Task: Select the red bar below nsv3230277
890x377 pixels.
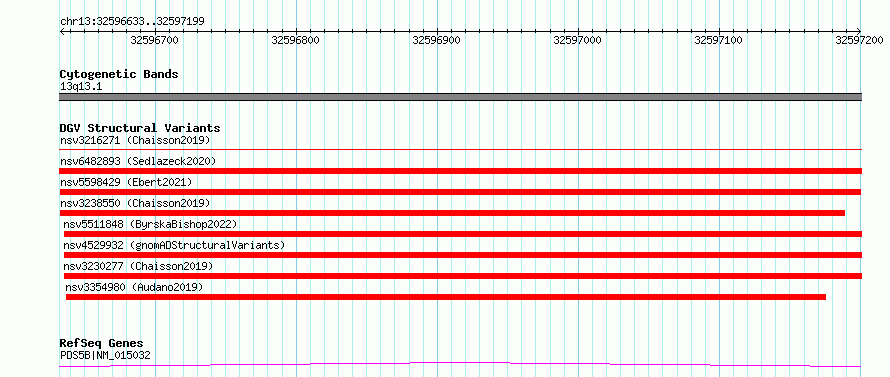Action: (x=463, y=276)
